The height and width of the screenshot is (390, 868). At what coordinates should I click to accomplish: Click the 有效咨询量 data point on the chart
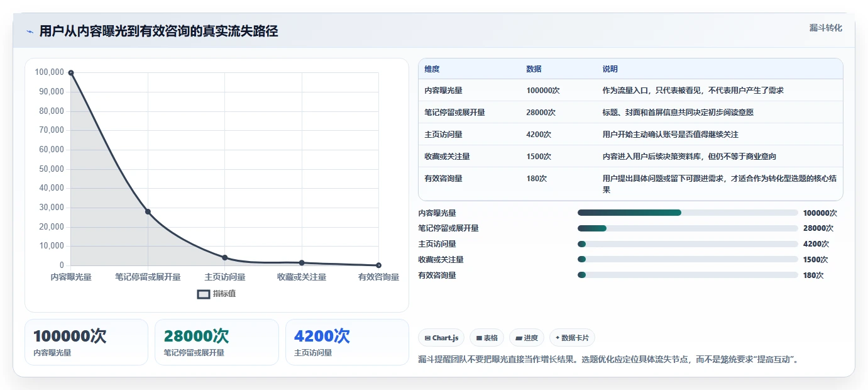pos(378,265)
